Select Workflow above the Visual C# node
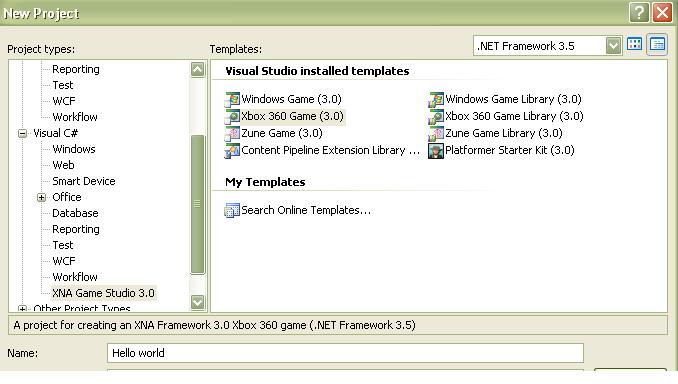The image size is (678, 384). pyautogui.click(x=75, y=117)
